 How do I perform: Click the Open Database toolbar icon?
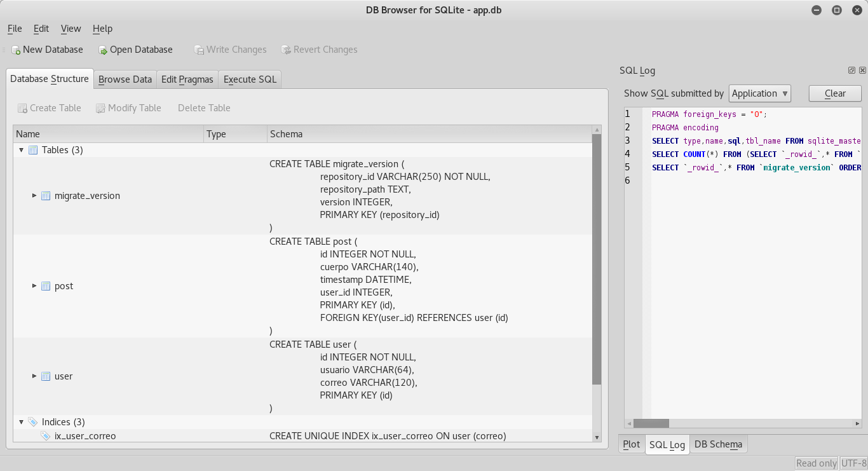[103, 50]
